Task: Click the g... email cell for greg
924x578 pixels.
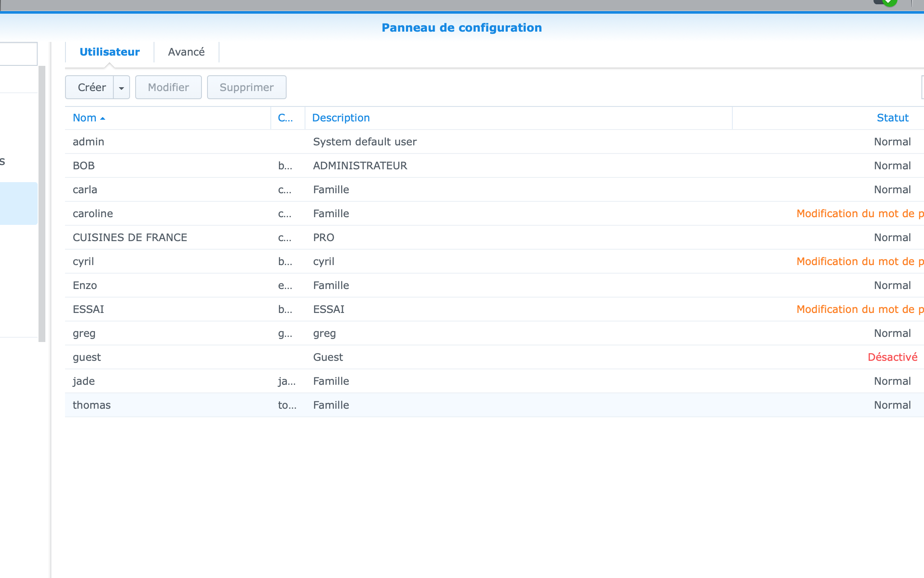Action: click(x=285, y=333)
